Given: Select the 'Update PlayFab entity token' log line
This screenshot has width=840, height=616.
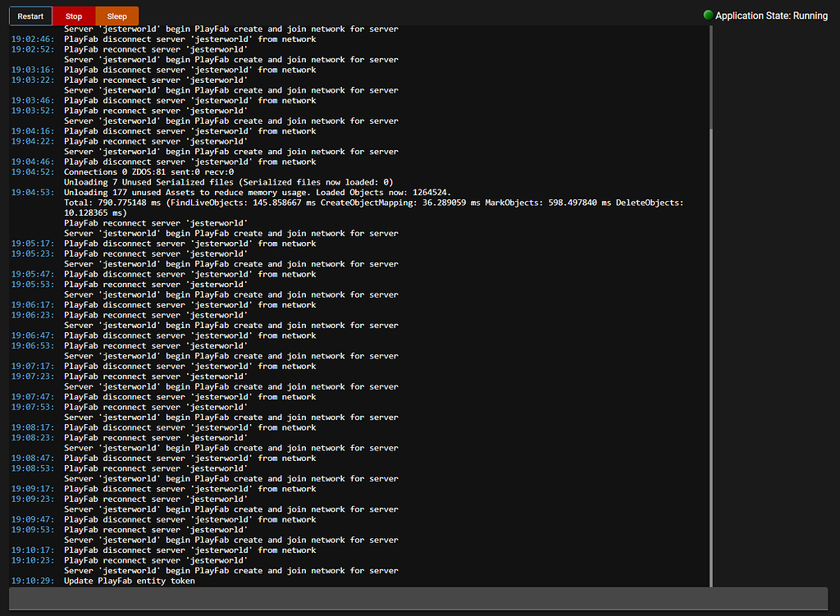Looking at the screenshot, I should click(x=130, y=581).
